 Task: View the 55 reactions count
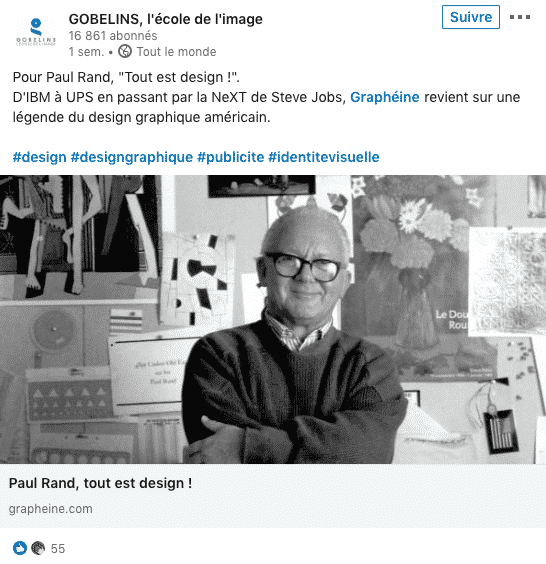pyautogui.click(x=58, y=549)
